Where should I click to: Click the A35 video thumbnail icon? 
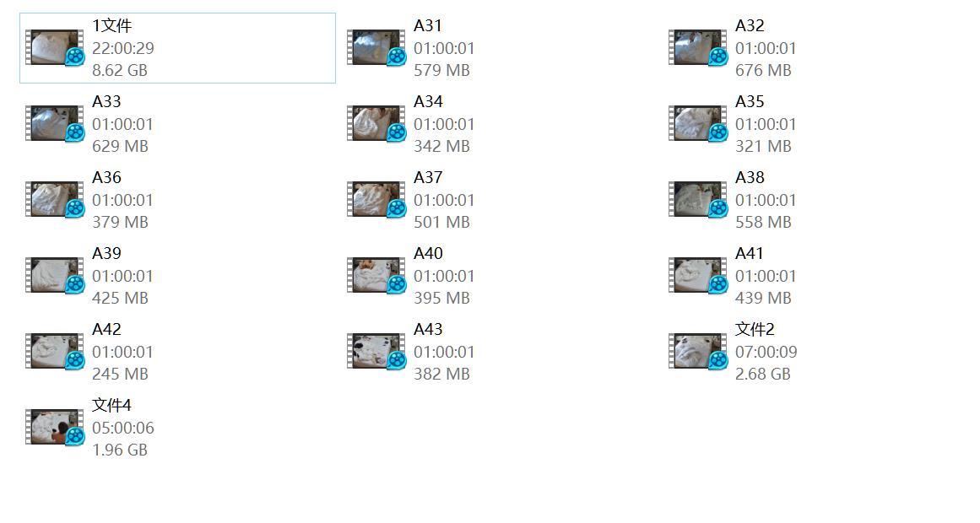(697, 124)
